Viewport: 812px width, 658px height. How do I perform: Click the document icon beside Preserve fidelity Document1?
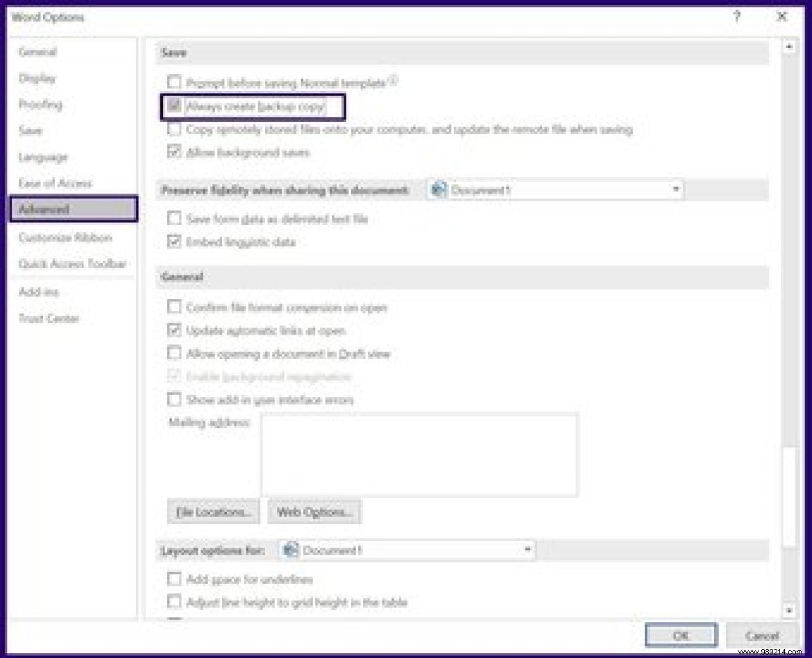pos(438,188)
